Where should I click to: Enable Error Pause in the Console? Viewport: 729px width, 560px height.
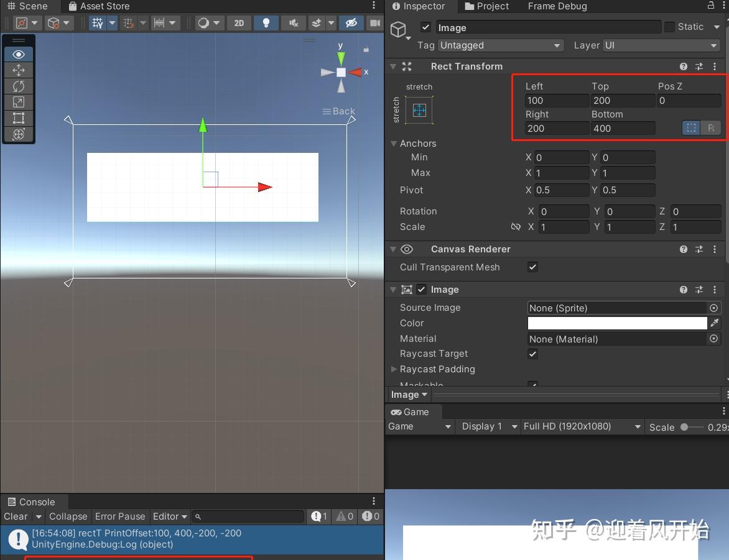pyautogui.click(x=120, y=516)
